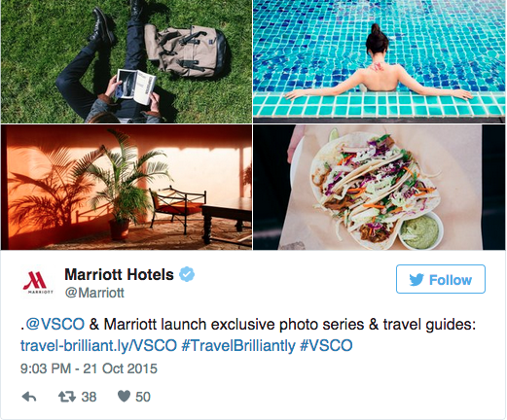The width and height of the screenshot is (507, 420).
Task: Open the tweet timestamp 21 Oct 2015
Action: tap(89, 368)
